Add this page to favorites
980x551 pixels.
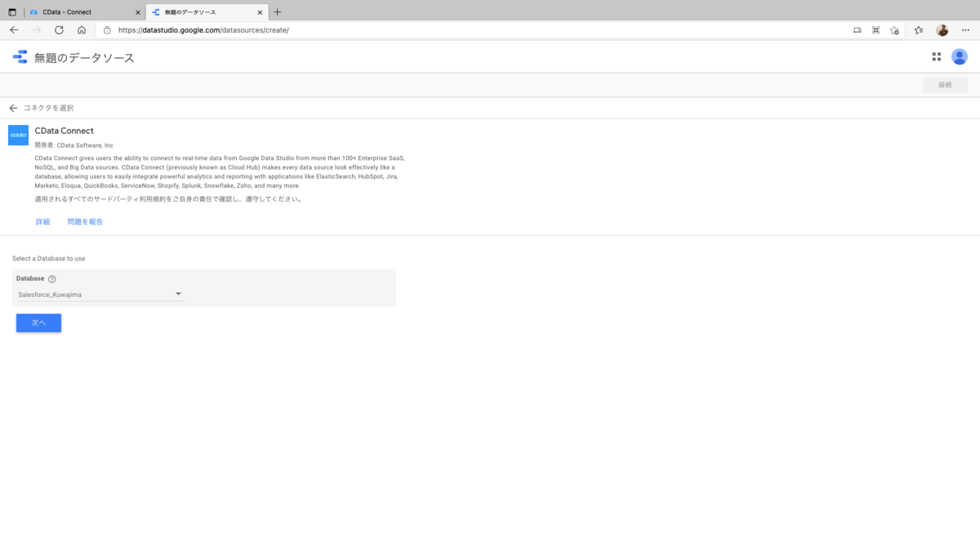[894, 30]
